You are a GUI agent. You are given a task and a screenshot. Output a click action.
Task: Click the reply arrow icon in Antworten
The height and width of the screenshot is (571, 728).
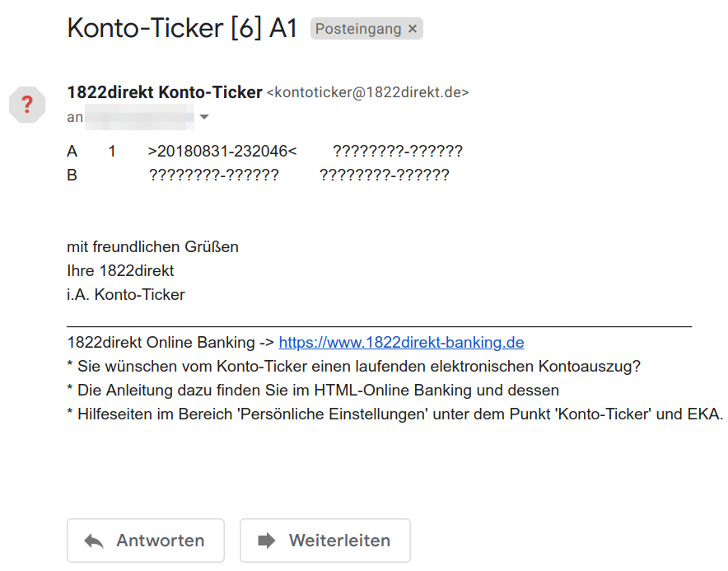[x=94, y=541]
